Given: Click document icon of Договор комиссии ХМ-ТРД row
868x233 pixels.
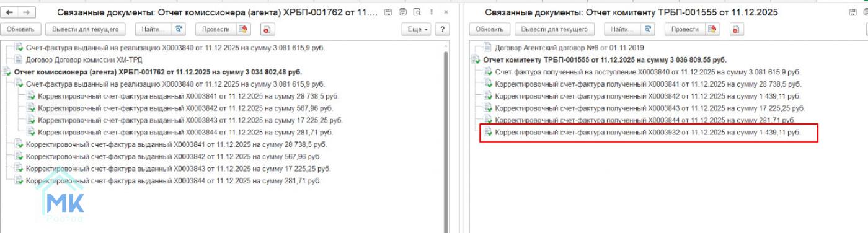Looking at the screenshot, I should coord(18,60).
